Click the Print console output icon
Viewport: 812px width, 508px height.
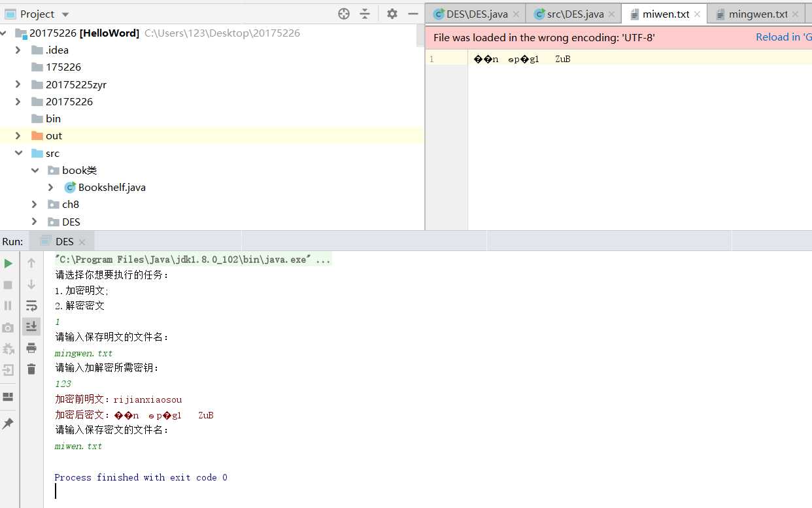tap(31, 348)
